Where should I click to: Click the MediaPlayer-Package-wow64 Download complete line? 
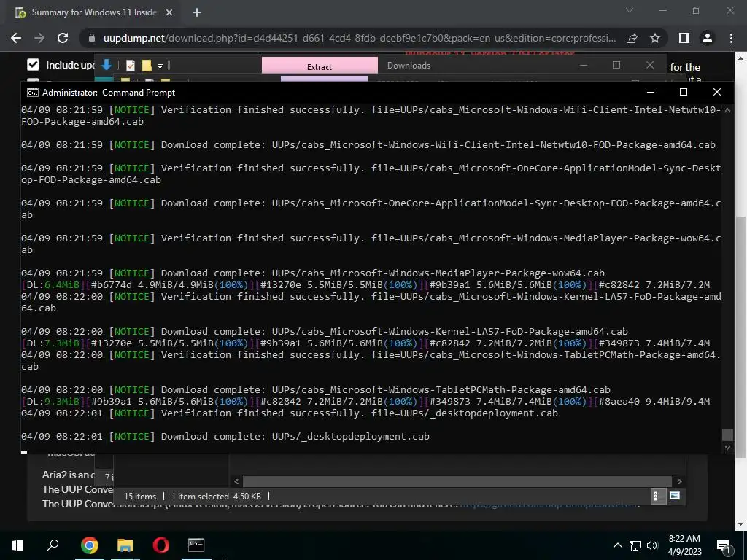point(313,273)
